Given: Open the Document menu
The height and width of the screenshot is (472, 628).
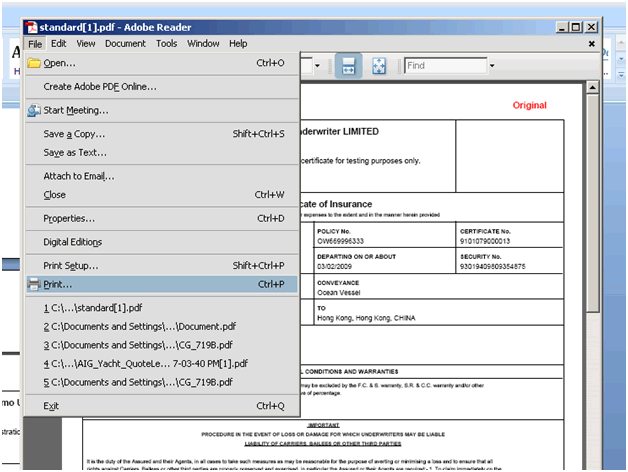Looking at the screenshot, I should 125,43.
